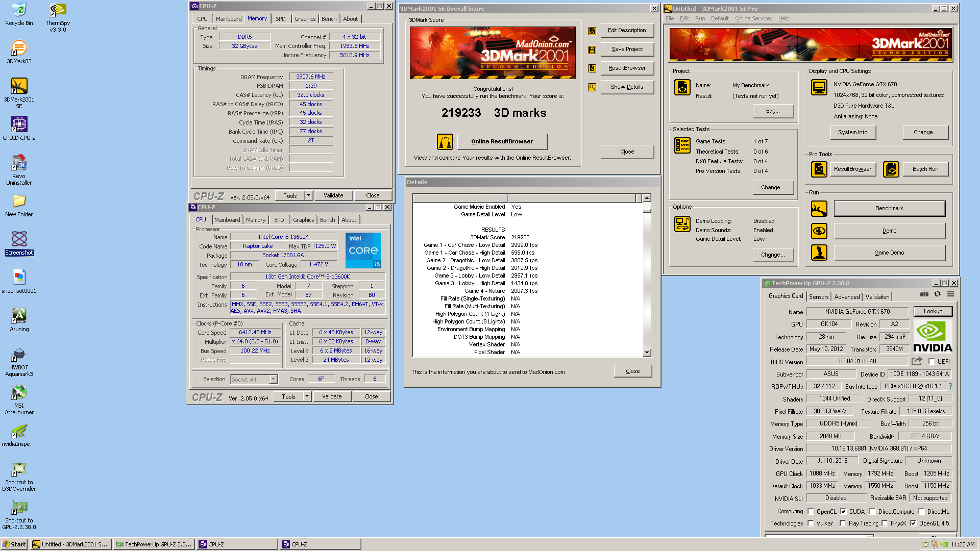Click the ResultBrowser icon in score window

point(592,68)
